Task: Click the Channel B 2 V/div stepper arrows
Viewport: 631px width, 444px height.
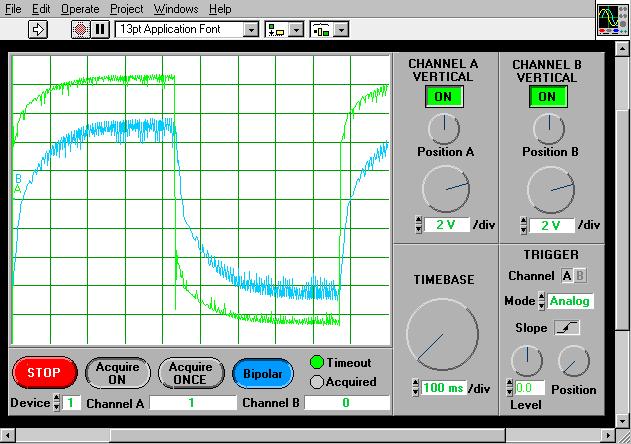Action: pos(523,225)
